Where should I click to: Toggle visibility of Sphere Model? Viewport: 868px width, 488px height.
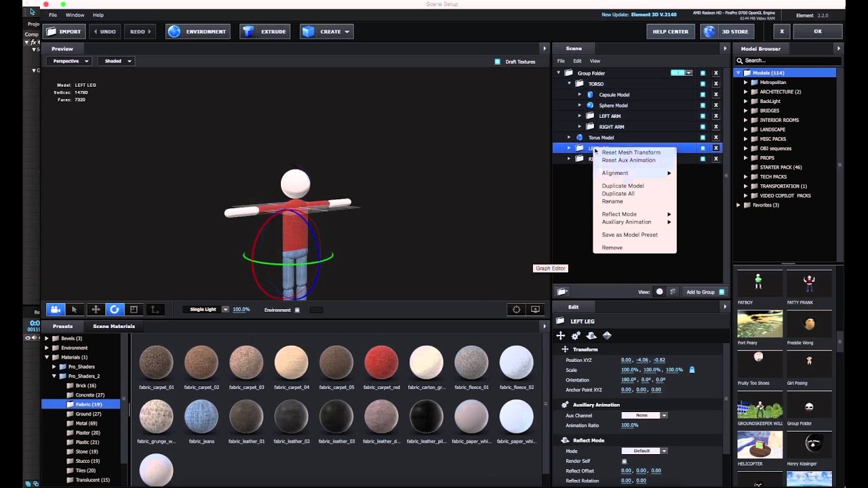coord(703,106)
